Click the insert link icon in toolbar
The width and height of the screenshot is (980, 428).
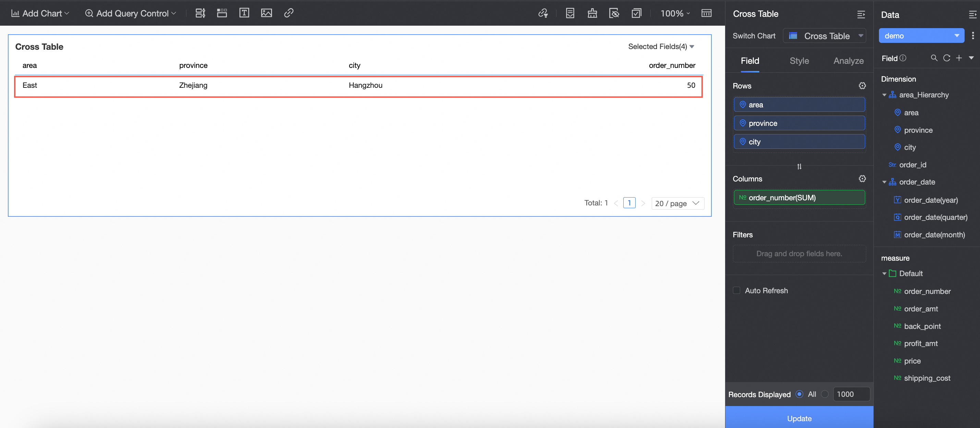pyautogui.click(x=289, y=13)
